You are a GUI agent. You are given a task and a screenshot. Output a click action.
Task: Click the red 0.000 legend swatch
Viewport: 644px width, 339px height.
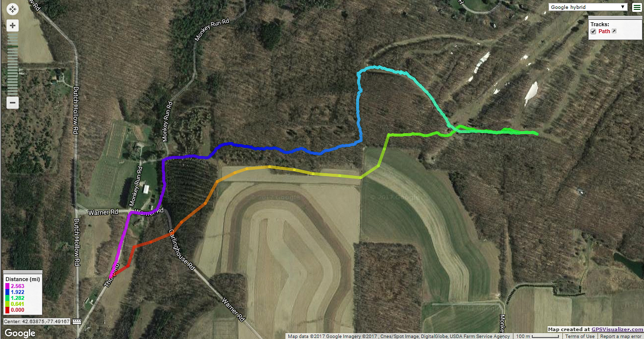tap(8, 310)
